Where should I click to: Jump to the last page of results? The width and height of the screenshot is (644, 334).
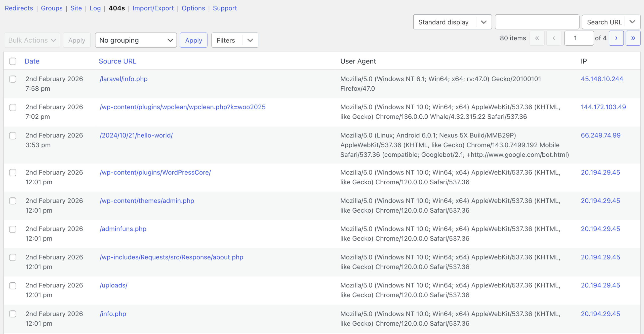point(633,38)
